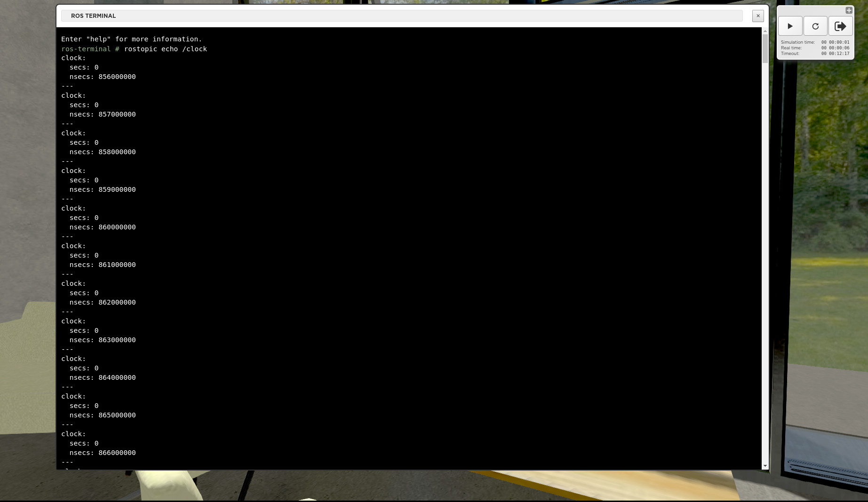Click the terminal scrollbar up arrow
The image size is (868, 502).
coord(765,31)
